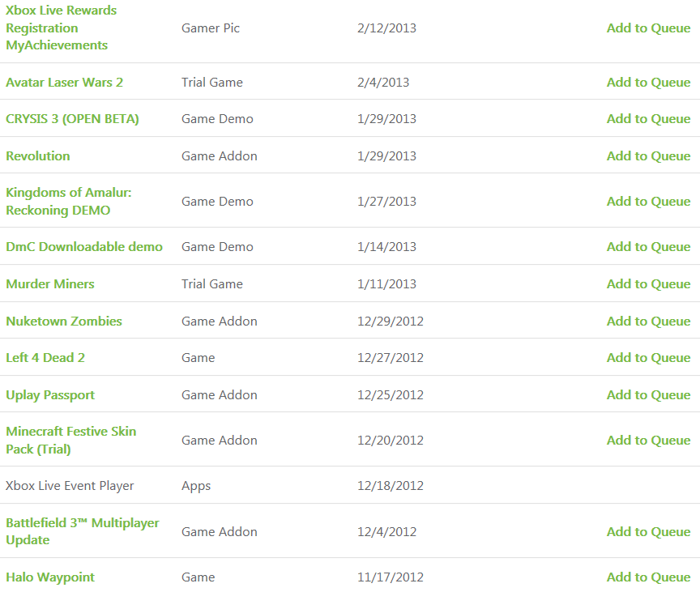700x592 pixels.
Task: Select Game Demo cell in CRYSIS 3 row
Action: tap(217, 119)
